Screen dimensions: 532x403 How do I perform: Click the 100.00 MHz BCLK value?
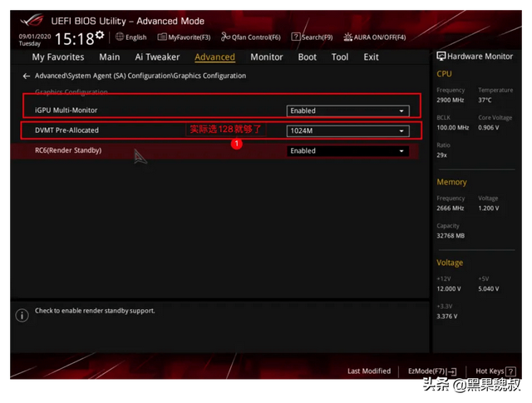point(452,128)
